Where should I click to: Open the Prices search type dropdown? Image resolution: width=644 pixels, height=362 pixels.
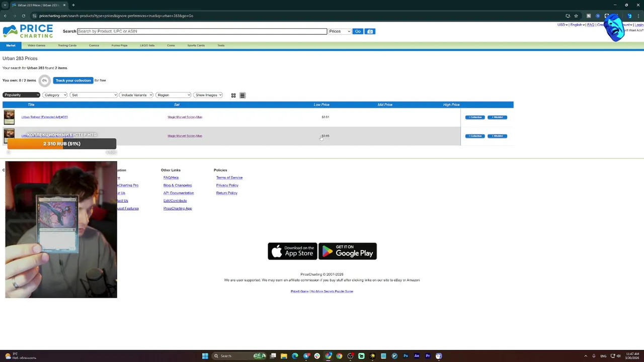(x=340, y=31)
